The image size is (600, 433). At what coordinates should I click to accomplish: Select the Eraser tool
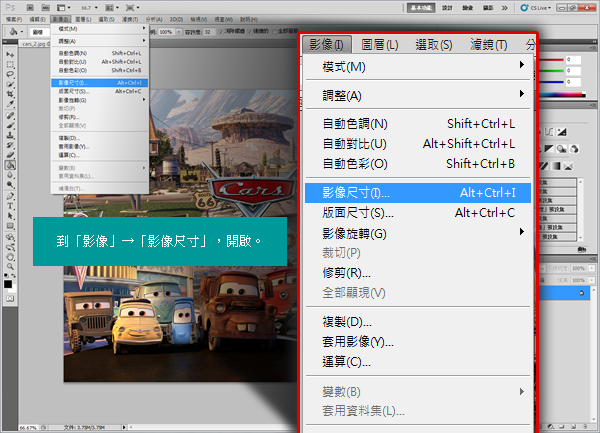[x=10, y=155]
